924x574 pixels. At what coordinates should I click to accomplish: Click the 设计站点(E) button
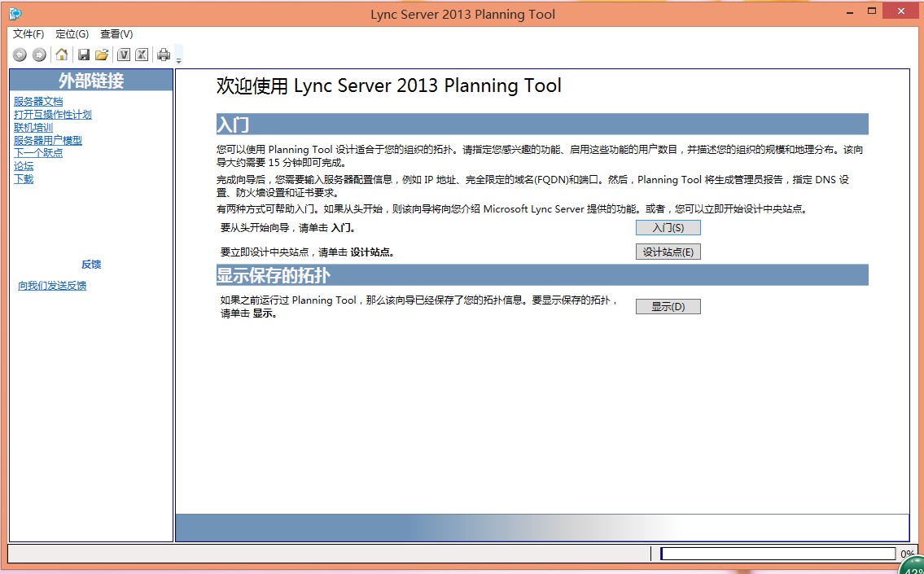point(668,252)
